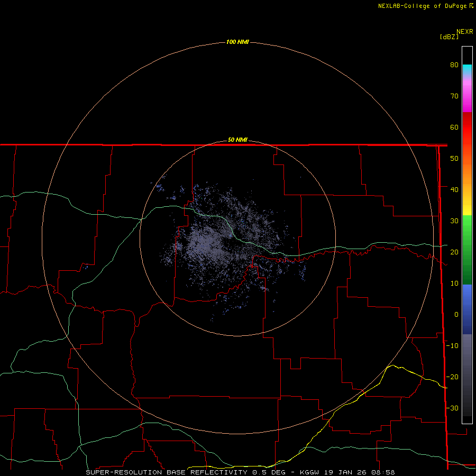Click the 30 value on the dBZ scale
This screenshot has height=476, width=476.
(454, 221)
